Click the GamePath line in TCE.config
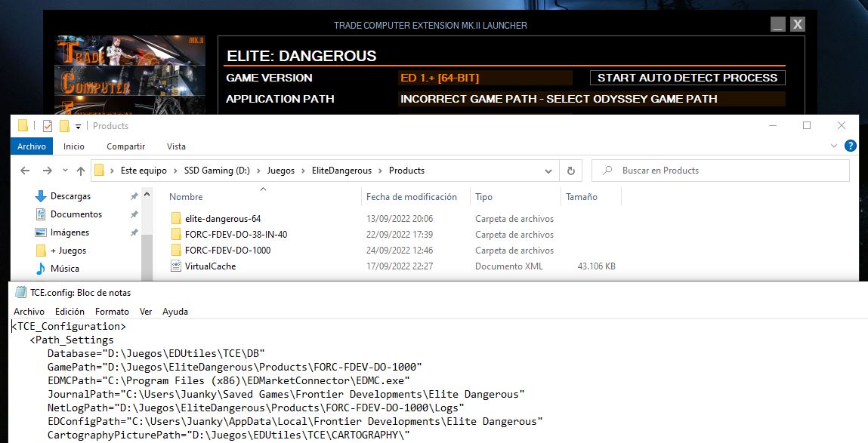Image resolution: width=868 pixels, height=443 pixels. pyautogui.click(x=235, y=367)
